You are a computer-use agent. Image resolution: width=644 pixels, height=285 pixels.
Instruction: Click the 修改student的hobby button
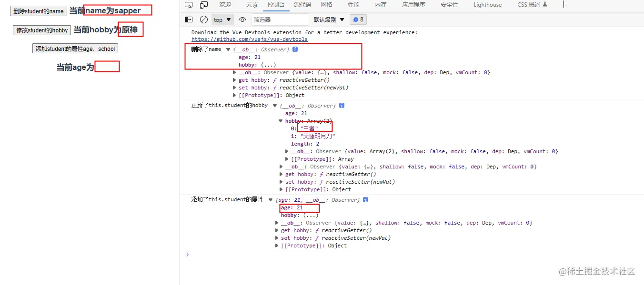click(x=42, y=30)
